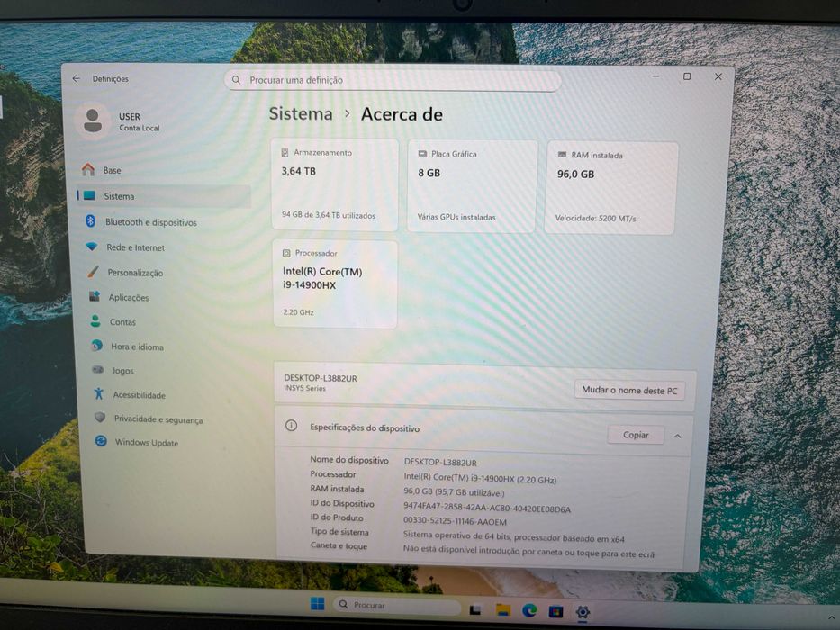
Task: Select Contas in the sidebar
Action: pyautogui.click(x=122, y=322)
